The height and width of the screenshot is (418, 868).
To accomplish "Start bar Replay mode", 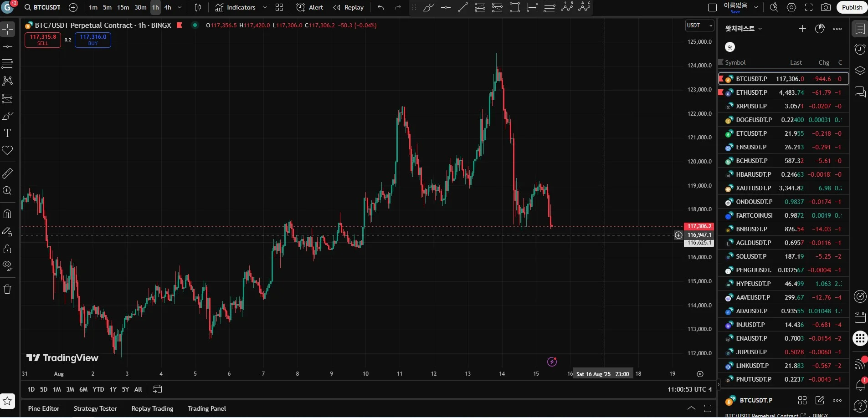I will (349, 7).
